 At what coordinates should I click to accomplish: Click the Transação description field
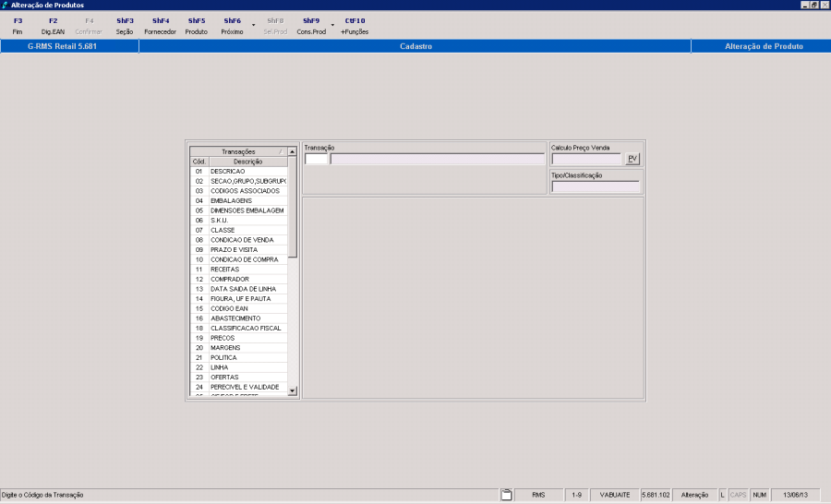(x=438, y=159)
